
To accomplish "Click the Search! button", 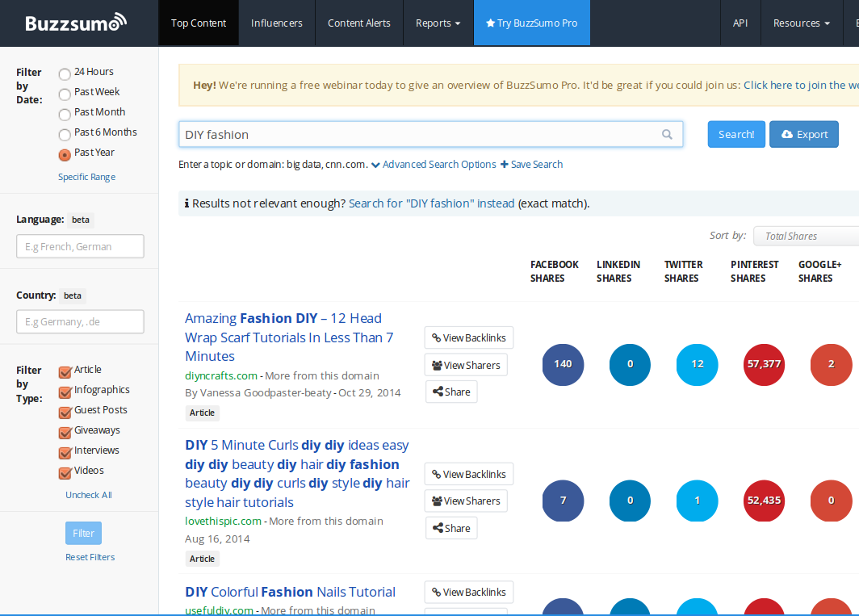I will pos(736,134).
